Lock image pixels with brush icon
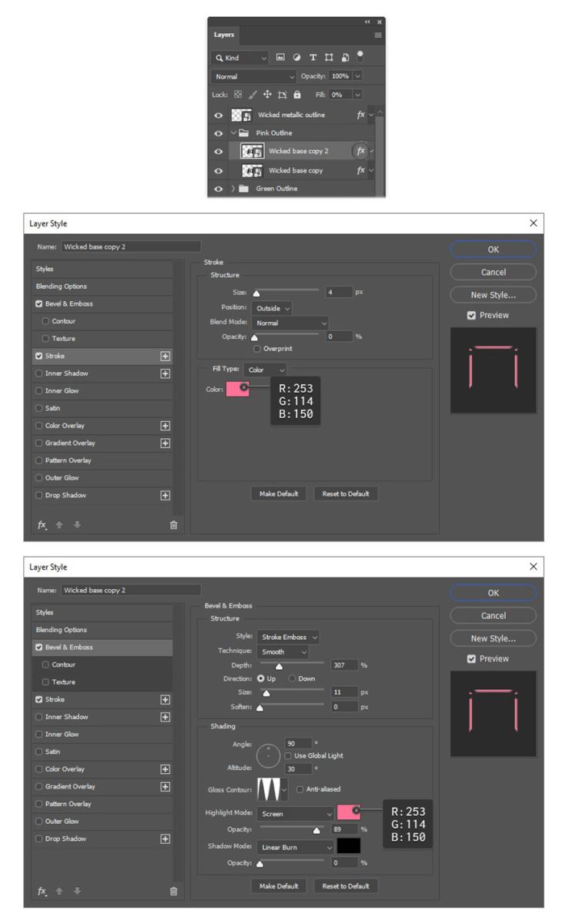The width and height of the screenshot is (569, 924). [253, 95]
